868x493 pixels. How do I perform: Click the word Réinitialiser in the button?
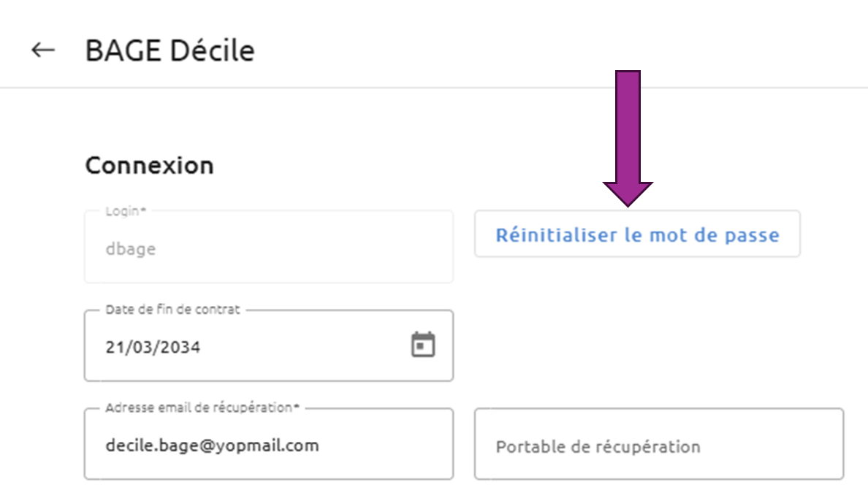(556, 234)
